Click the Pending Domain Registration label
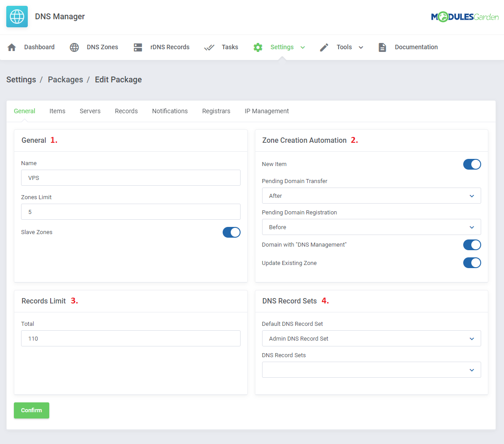Viewport: 504px width, 444px height. point(299,213)
